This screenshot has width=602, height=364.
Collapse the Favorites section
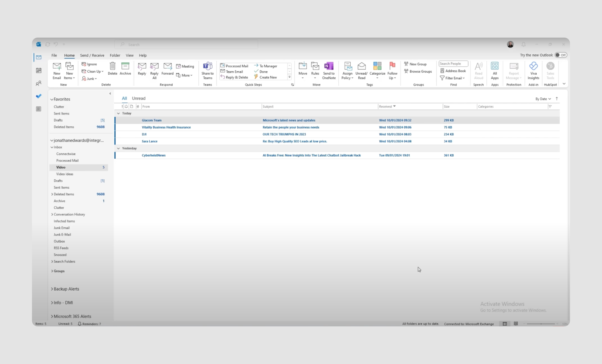(52, 99)
